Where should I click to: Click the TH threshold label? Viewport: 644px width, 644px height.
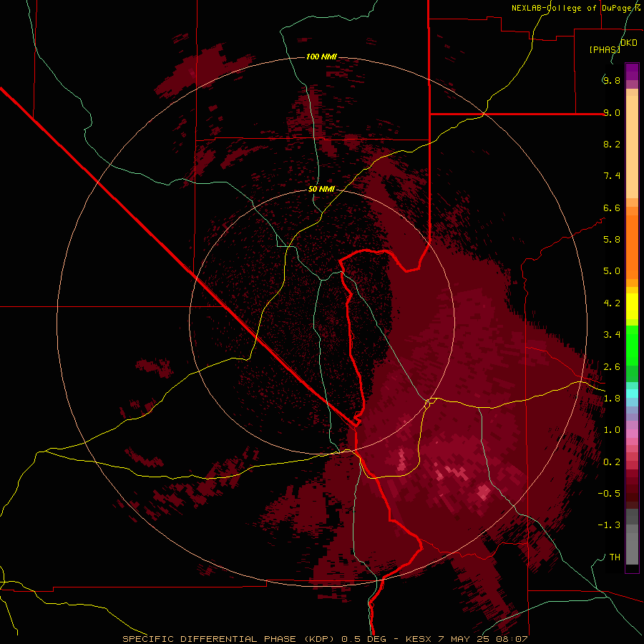(x=615, y=557)
